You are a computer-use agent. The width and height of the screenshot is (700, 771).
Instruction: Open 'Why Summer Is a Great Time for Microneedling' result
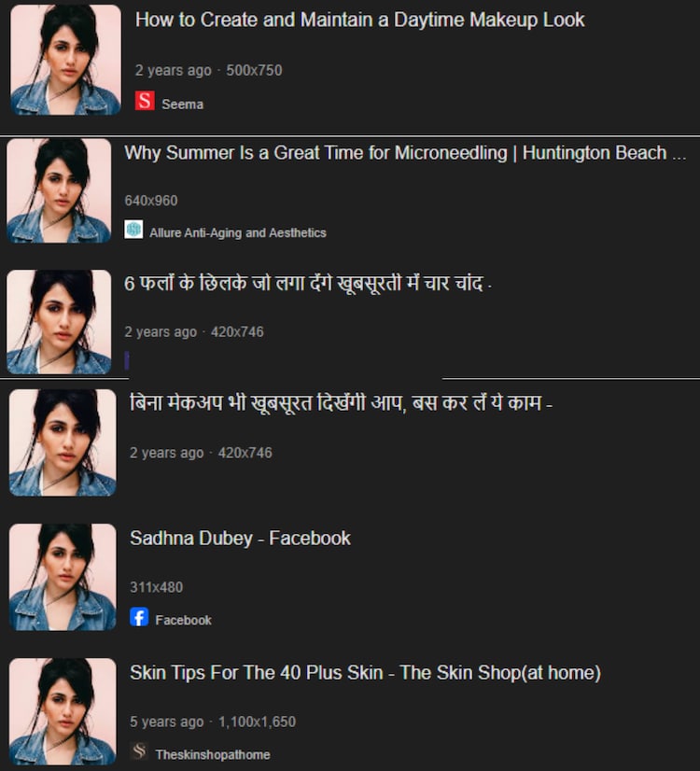[x=405, y=153]
